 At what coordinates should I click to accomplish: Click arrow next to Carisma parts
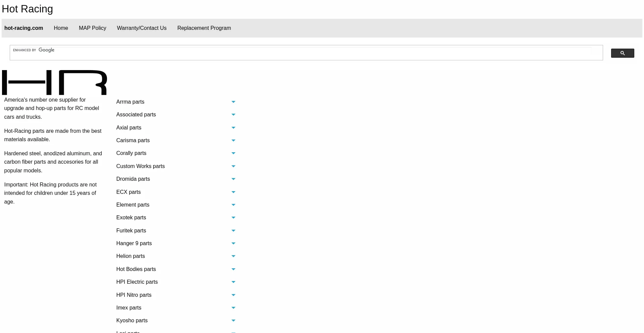point(233,141)
